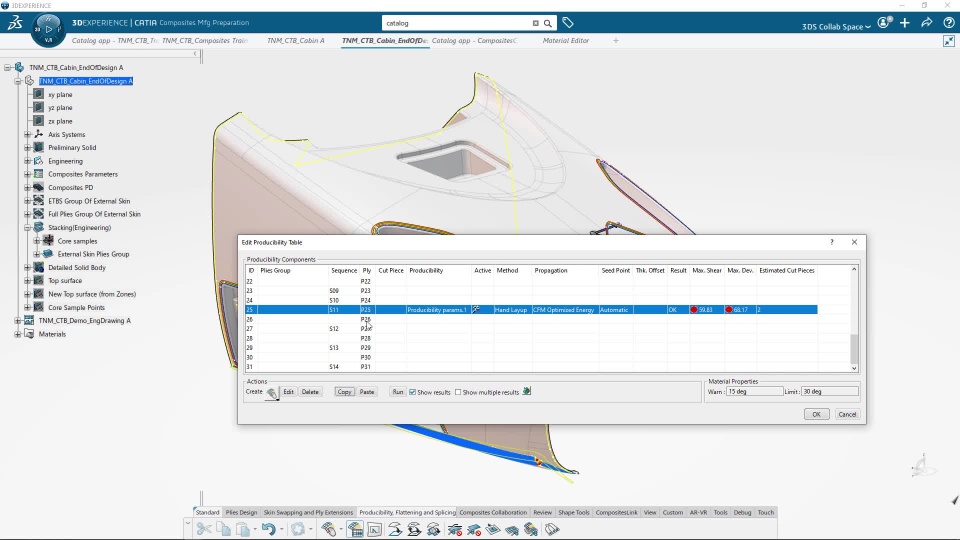Click the flattening frame tool icon
This screenshot has width=960, height=540.
coord(375,529)
